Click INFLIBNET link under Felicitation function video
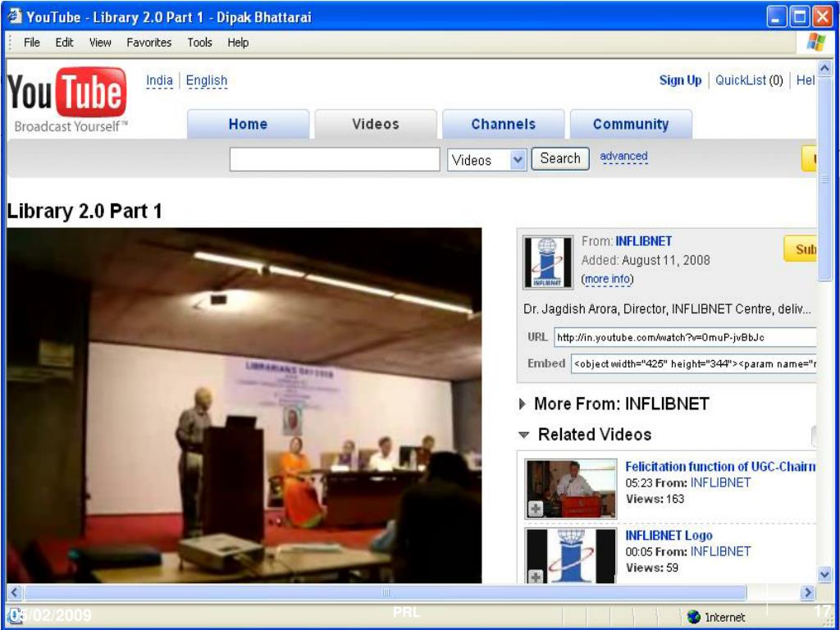 (x=720, y=482)
